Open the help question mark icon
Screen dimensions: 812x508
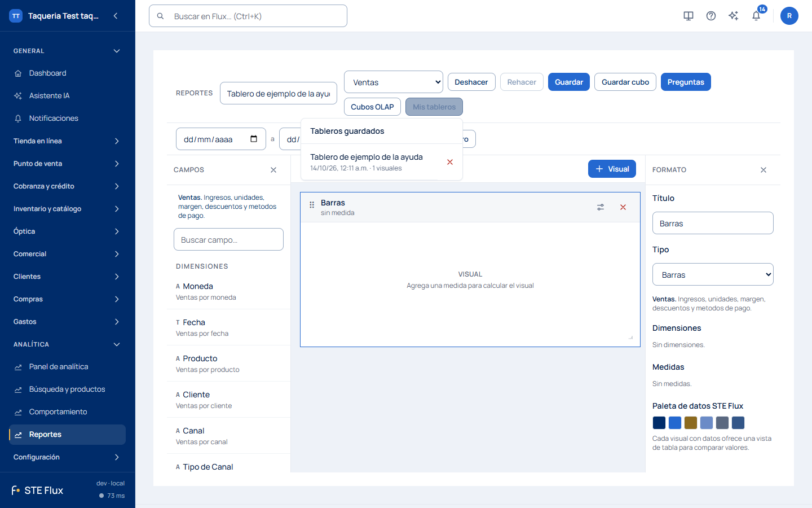[711, 16]
